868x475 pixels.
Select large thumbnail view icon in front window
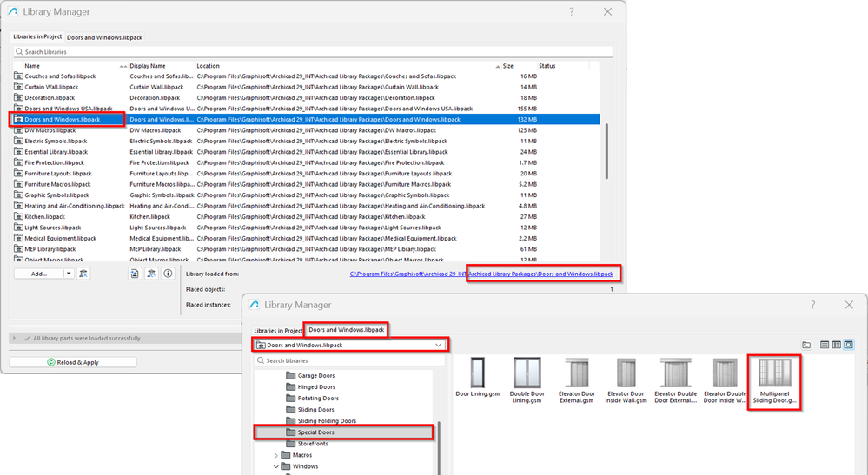point(849,345)
